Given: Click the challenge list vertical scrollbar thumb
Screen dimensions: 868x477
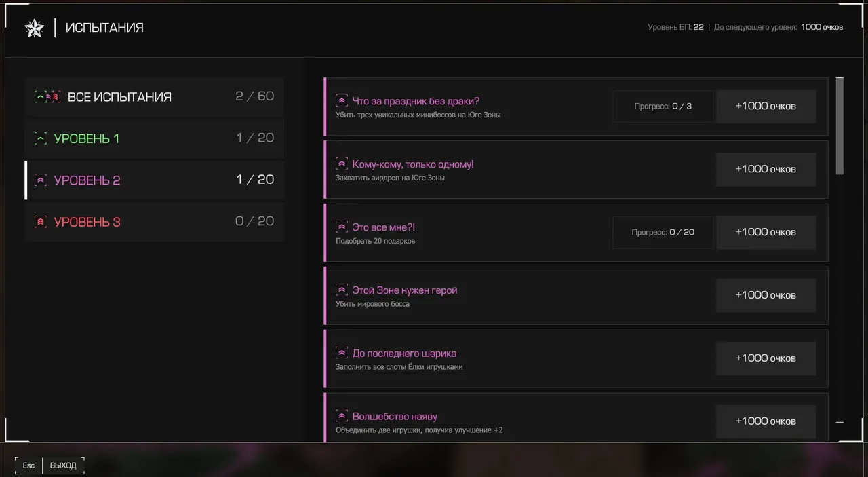Looking at the screenshot, I should click(840, 126).
